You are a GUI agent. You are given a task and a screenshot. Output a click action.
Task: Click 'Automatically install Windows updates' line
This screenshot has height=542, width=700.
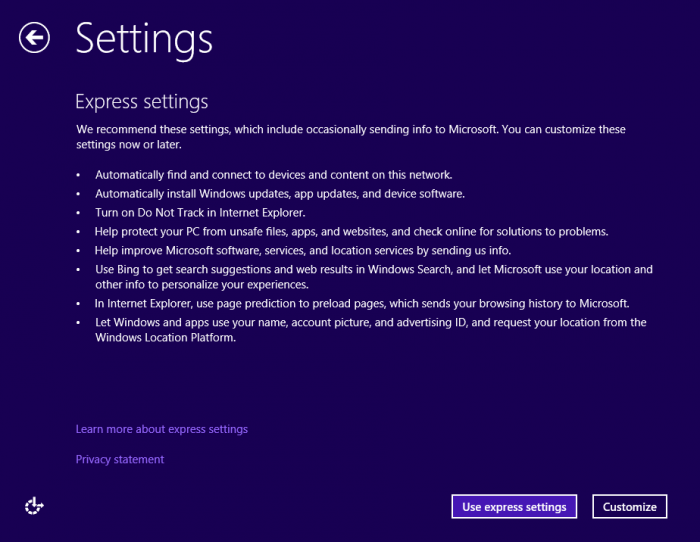(x=280, y=194)
